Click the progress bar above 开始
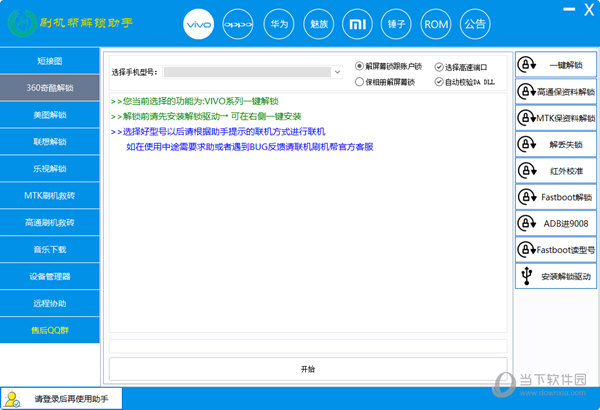 308,346
